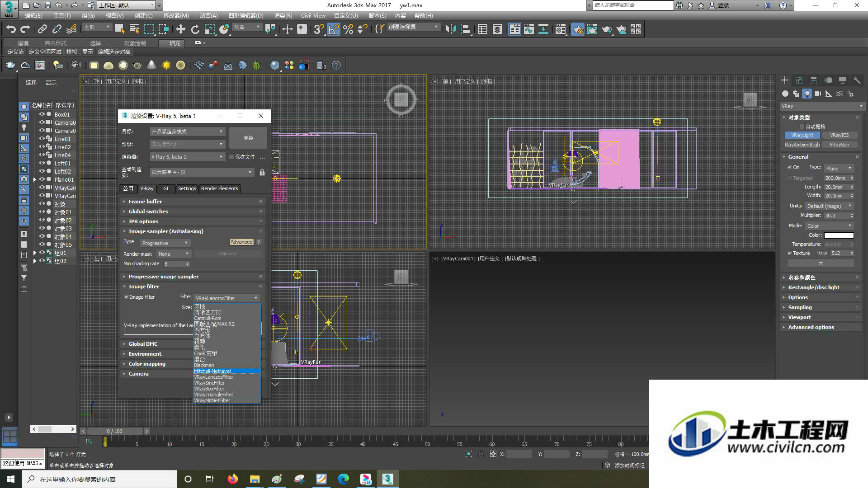
Task: Toggle visibility eye of Box01
Action: coord(42,114)
